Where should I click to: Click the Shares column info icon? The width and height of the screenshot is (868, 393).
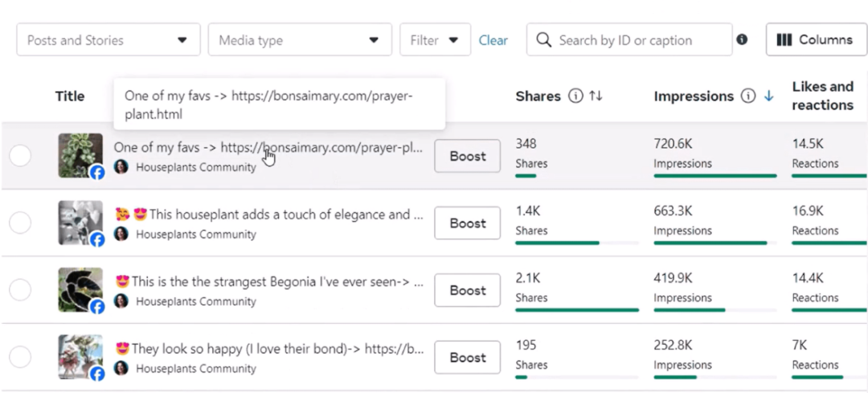pyautogui.click(x=575, y=96)
